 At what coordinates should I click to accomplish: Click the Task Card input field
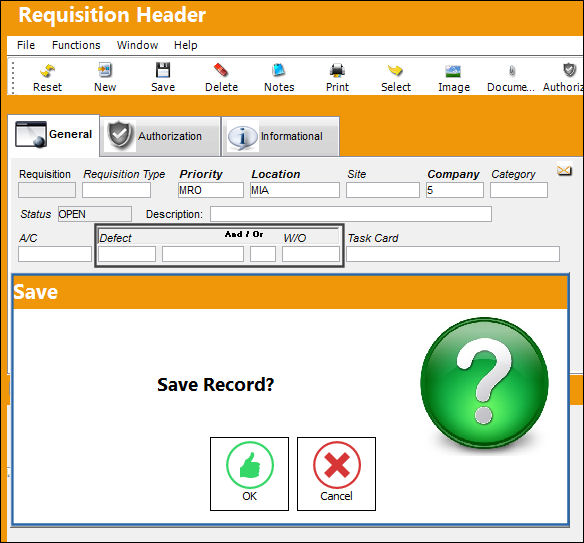[x=453, y=254]
